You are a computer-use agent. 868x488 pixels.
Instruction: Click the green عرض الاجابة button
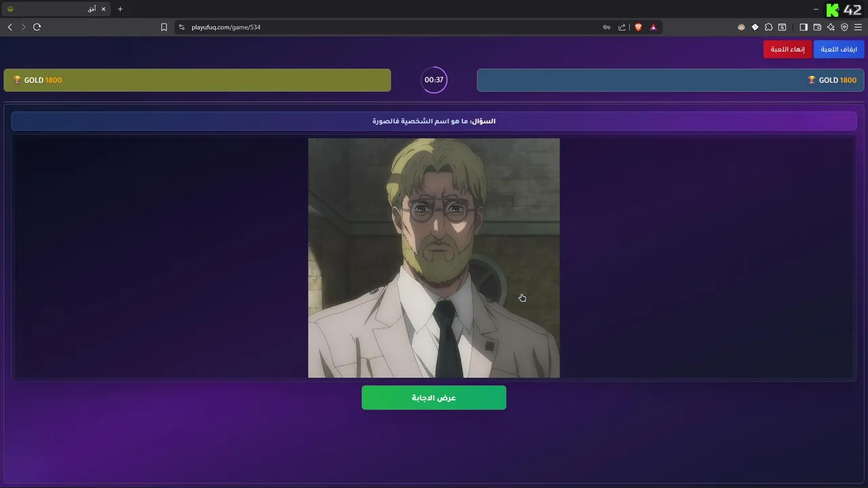(434, 398)
